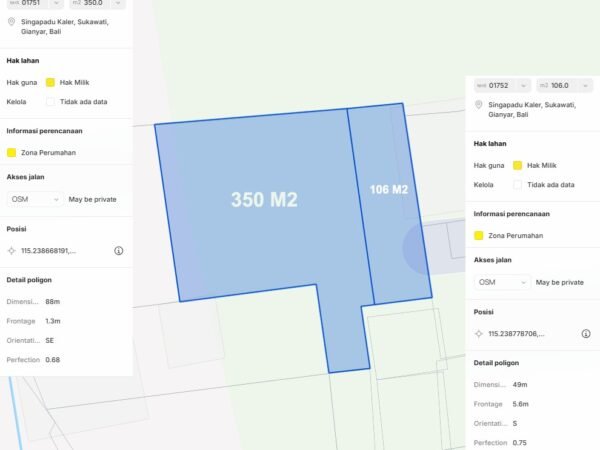Open OSM dropdown in right panel
Screen dimensions: 600x450
pos(502,282)
